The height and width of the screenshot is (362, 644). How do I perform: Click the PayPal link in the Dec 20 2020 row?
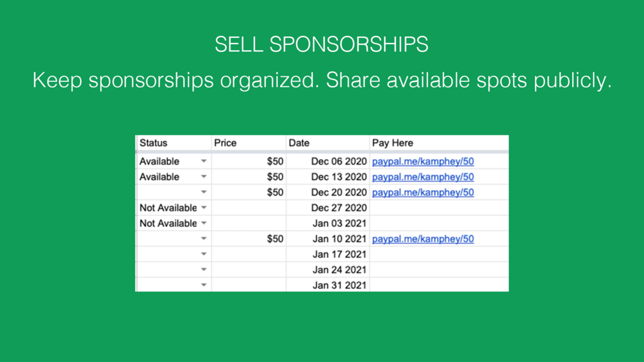tap(423, 192)
